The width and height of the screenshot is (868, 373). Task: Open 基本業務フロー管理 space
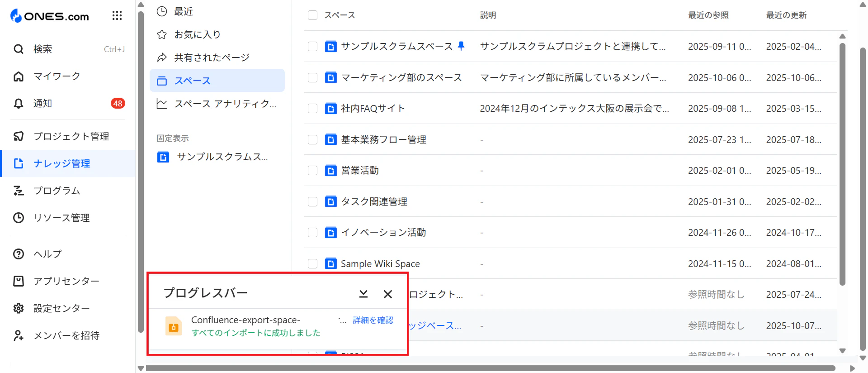383,139
